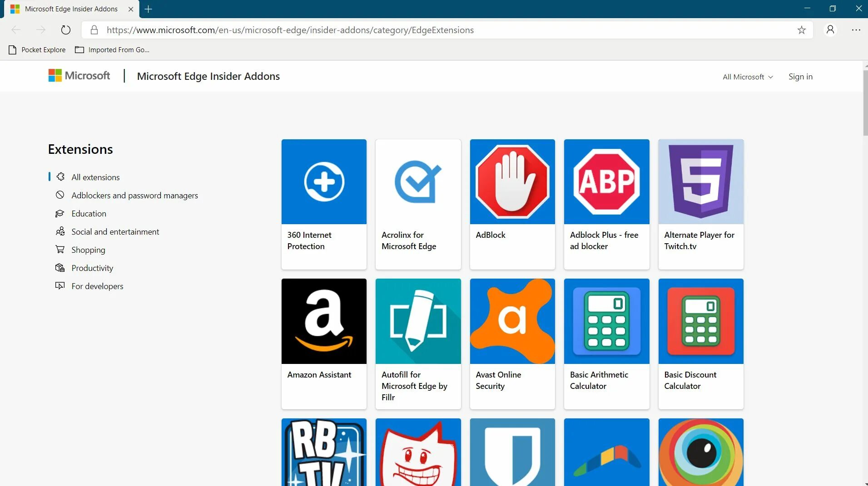Click the "Basic Arithmetic Calculator" title text
This screenshot has width=868, height=486.
pyautogui.click(x=599, y=380)
